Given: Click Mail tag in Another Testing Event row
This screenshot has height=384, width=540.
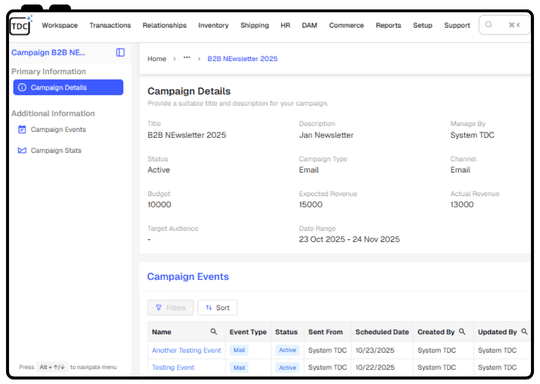Looking at the screenshot, I should pyautogui.click(x=239, y=350).
